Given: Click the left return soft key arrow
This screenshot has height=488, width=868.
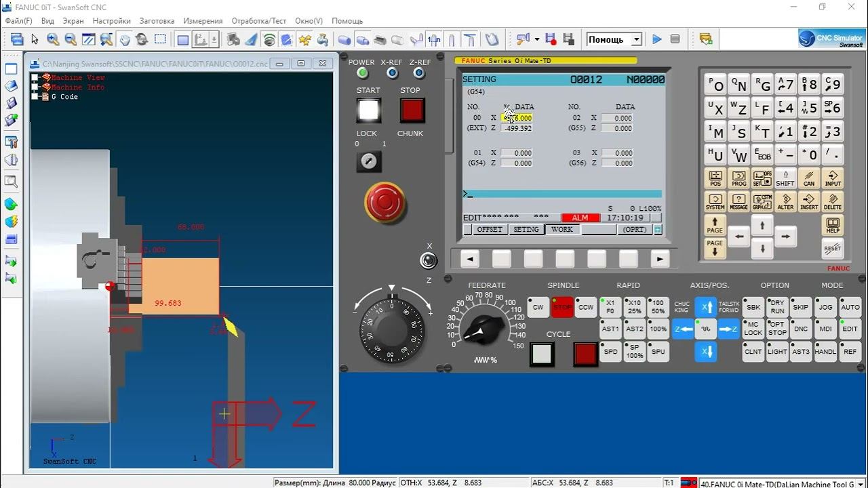Looking at the screenshot, I should [x=470, y=259].
